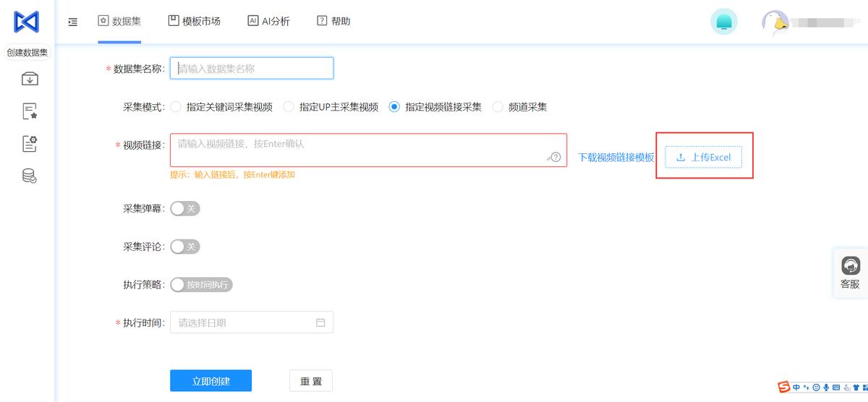Toggle the 采集评论 switch

(x=184, y=247)
